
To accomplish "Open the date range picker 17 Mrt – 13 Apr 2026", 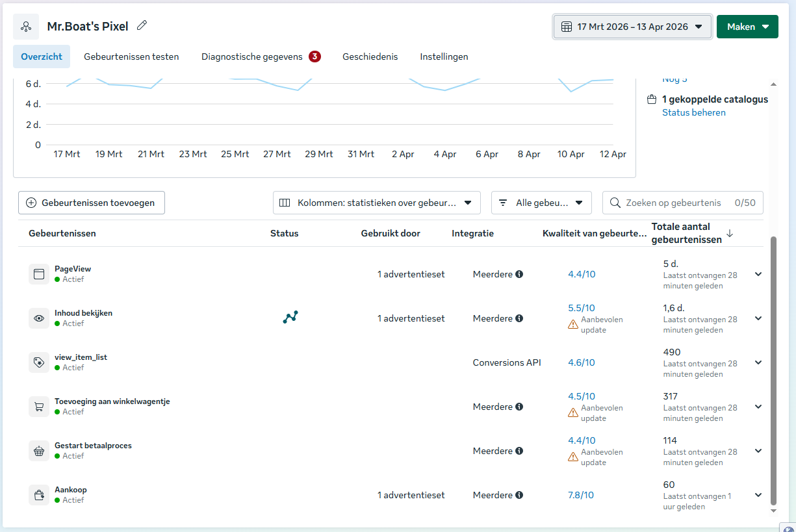I will tap(632, 27).
